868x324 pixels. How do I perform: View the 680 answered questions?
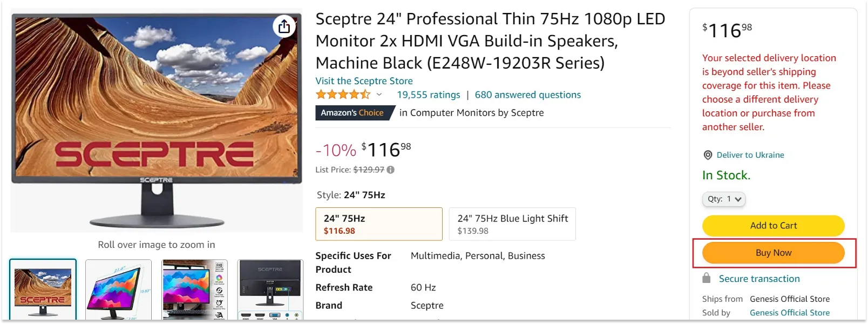click(527, 94)
